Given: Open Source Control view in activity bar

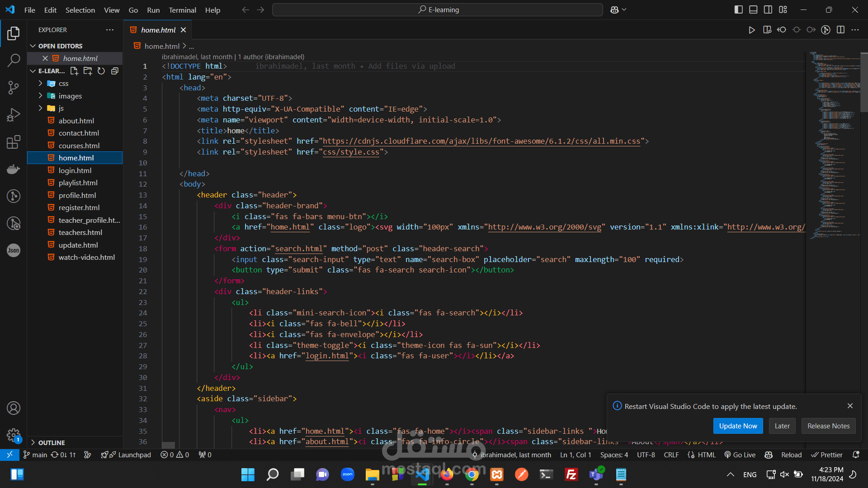Looking at the screenshot, I should click(14, 87).
